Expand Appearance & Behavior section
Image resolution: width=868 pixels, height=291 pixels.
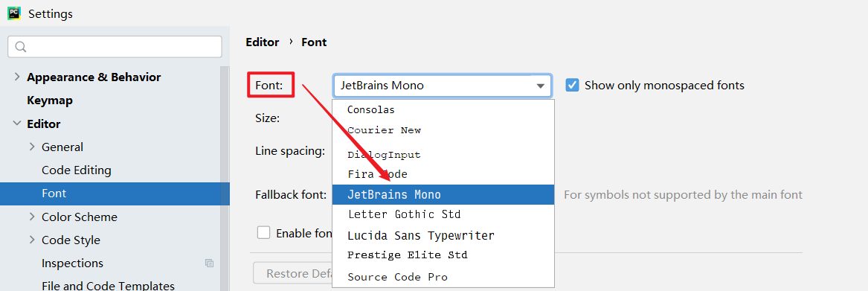pyautogui.click(x=17, y=77)
